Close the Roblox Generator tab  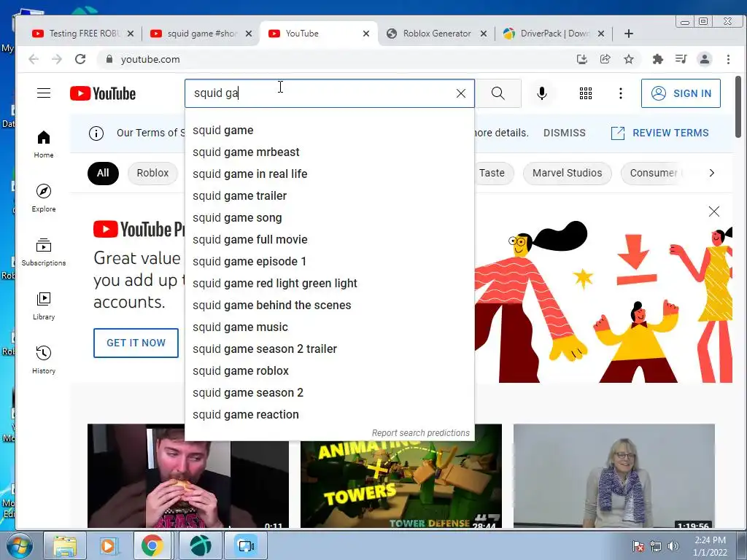484,34
